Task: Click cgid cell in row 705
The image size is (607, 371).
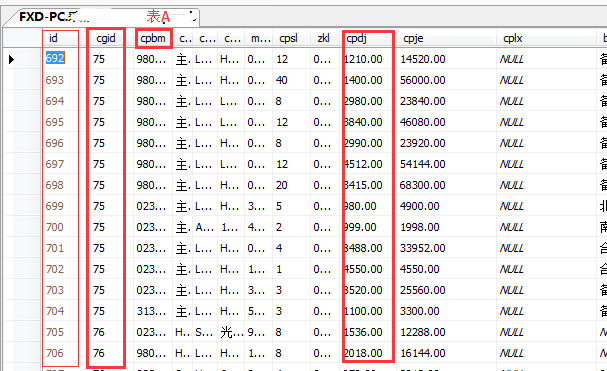Action: tap(99, 332)
